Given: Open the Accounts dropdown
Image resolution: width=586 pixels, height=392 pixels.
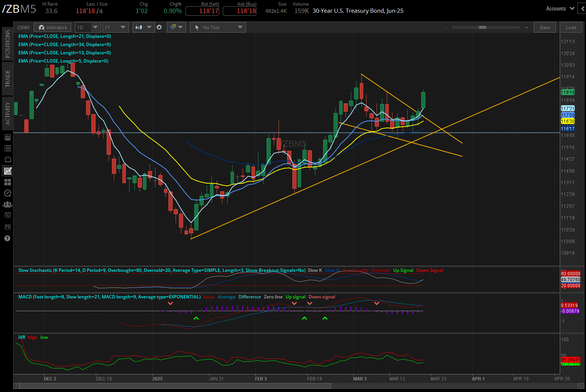Looking at the screenshot, I should [x=560, y=8].
